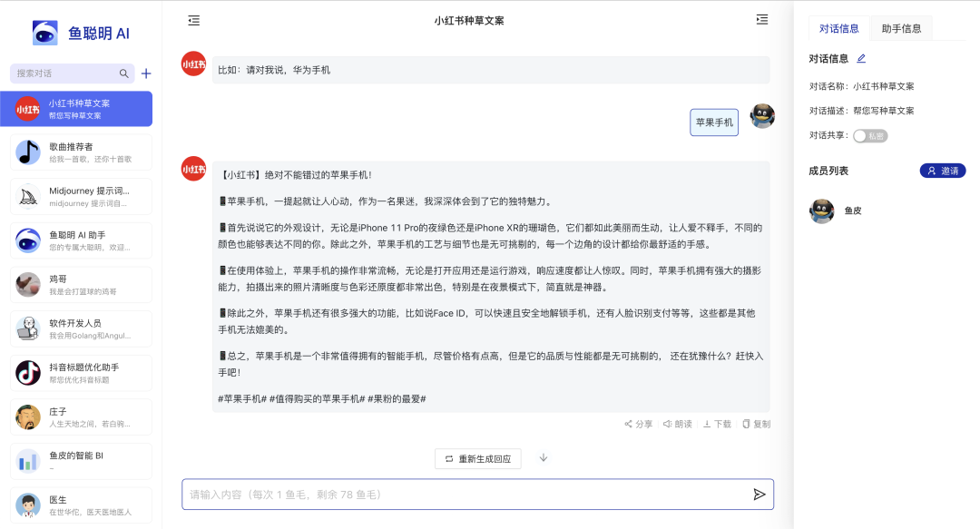Click the new conversation plus icon
The width and height of the screenshot is (980, 529).
pos(146,73)
